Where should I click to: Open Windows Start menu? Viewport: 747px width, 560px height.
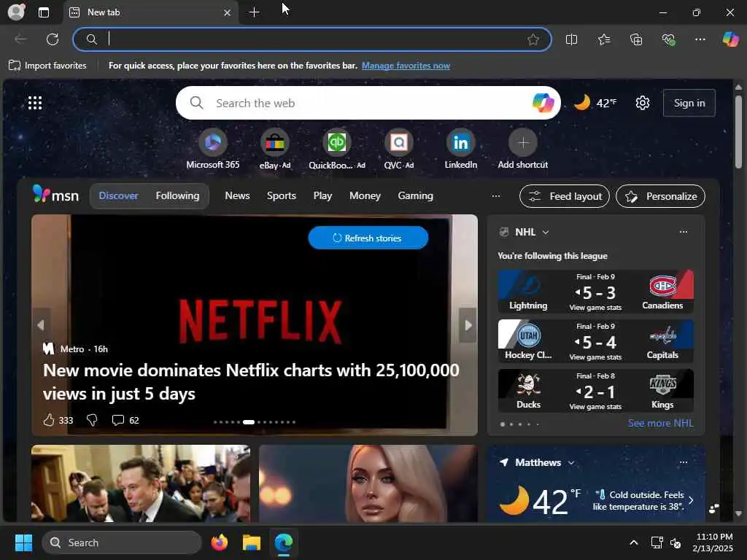pos(23,542)
